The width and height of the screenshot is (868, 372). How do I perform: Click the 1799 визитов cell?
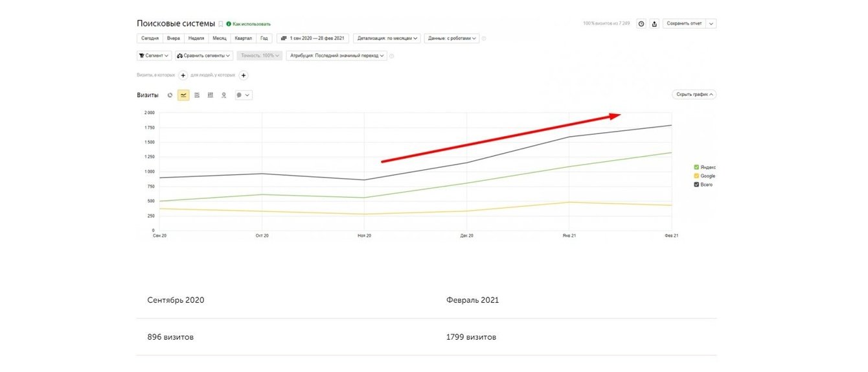tap(471, 337)
